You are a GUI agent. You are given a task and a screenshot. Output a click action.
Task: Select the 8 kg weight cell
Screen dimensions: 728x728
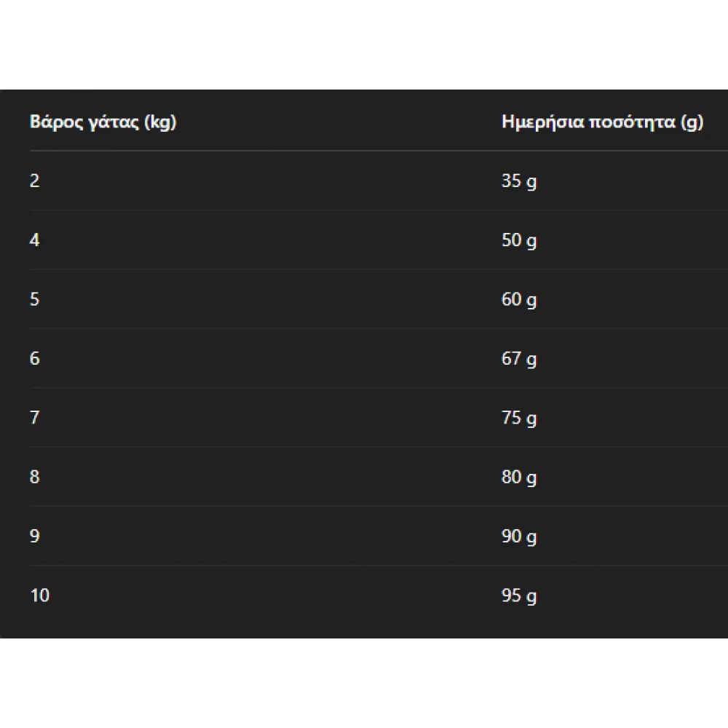point(35,477)
